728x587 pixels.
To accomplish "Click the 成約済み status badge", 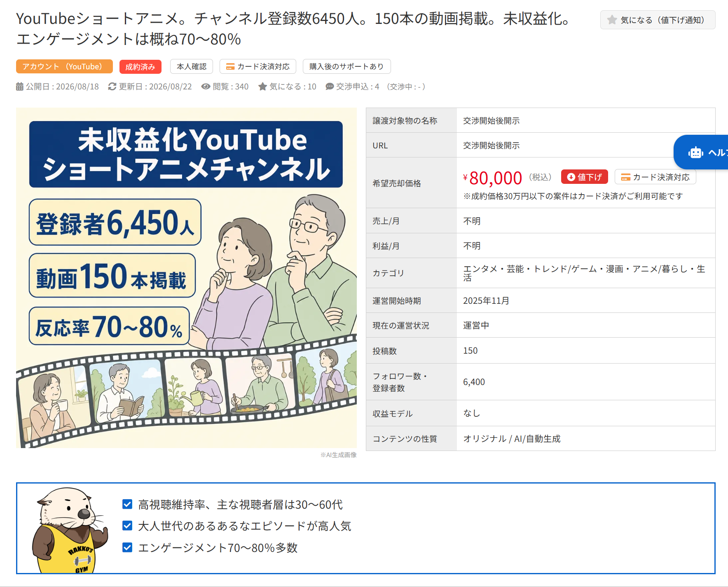I will click(140, 67).
